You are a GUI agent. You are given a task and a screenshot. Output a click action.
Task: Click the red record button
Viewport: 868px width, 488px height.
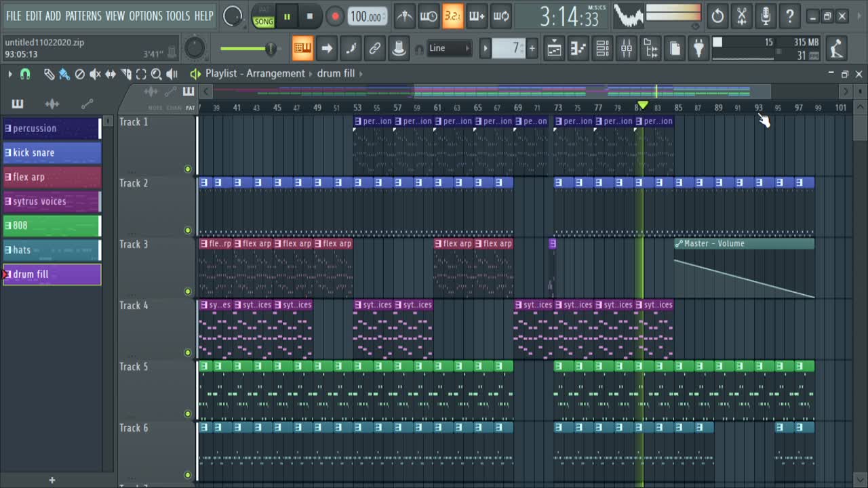click(334, 16)
